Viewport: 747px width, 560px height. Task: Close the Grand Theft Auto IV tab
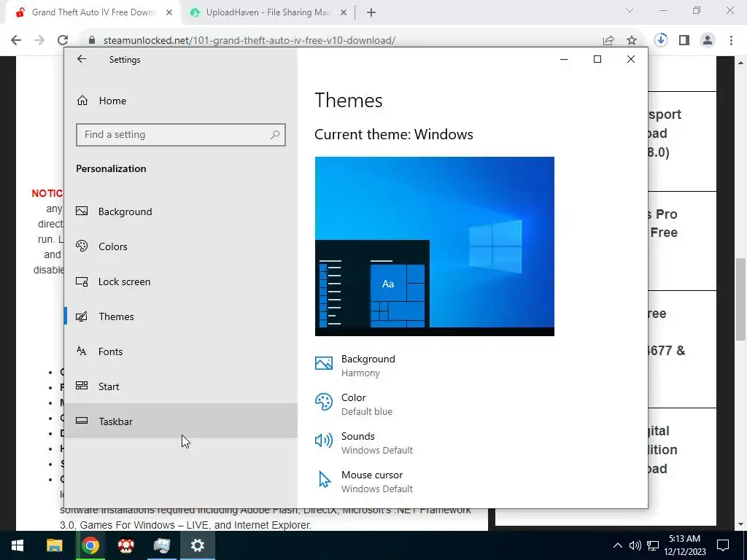(169, 13)
